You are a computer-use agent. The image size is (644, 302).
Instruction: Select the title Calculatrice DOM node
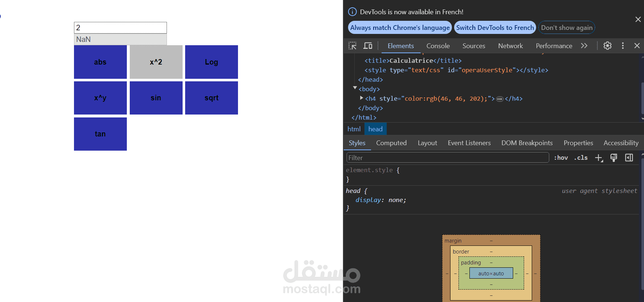pyautogui.click(x=413, y=61)
